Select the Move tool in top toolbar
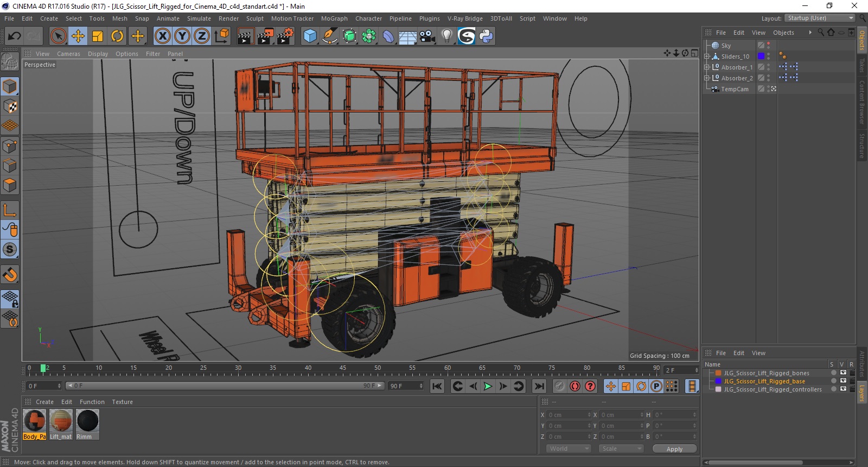 (x=78, y=36)
